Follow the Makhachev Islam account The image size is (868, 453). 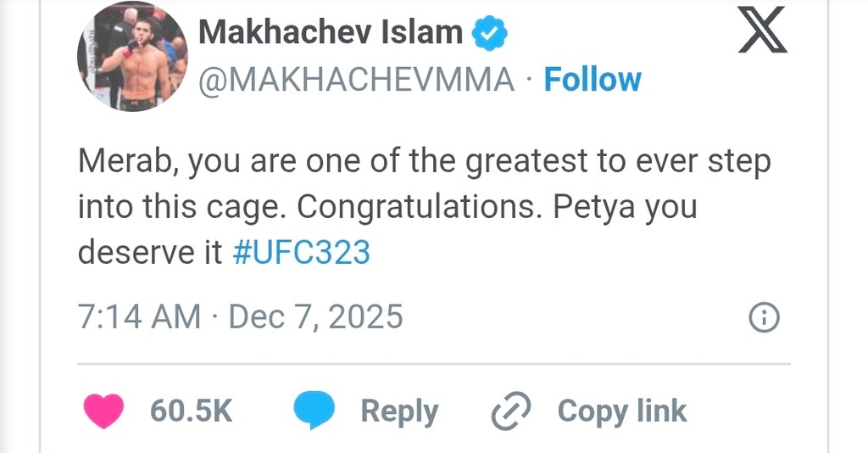(x=593, y=80)
